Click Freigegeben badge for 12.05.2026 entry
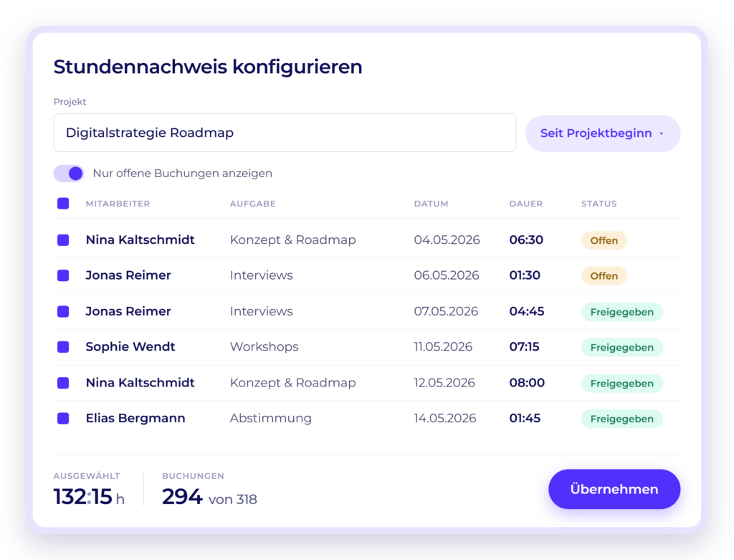734x560 pixels. tap(622, 384)
